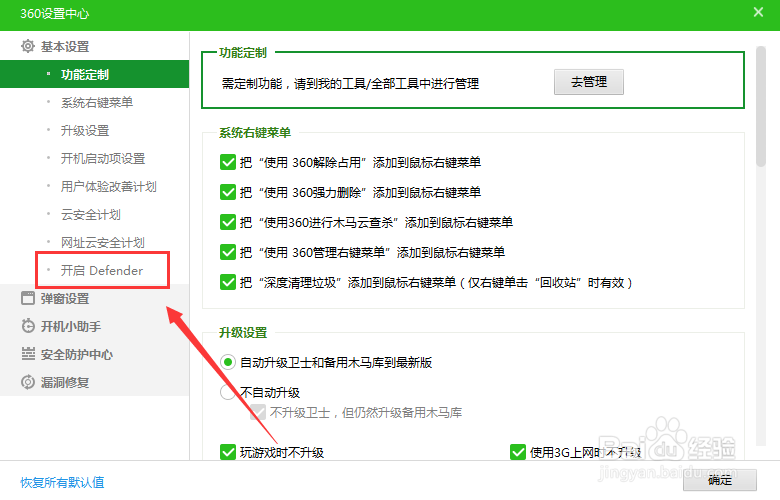Screen dimensions: 780x500
Task: Click the 系统右键菜单 group heading
Action: pos(255,132)
